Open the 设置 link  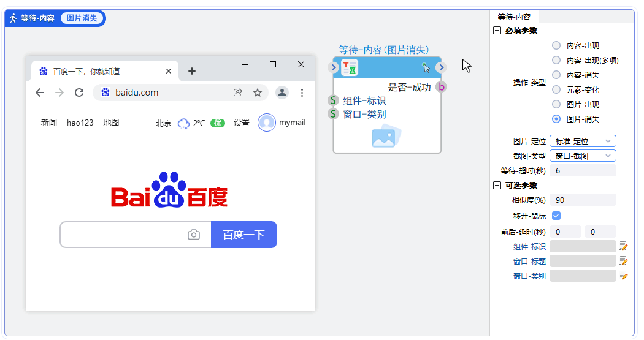click(x=242, y=123)
